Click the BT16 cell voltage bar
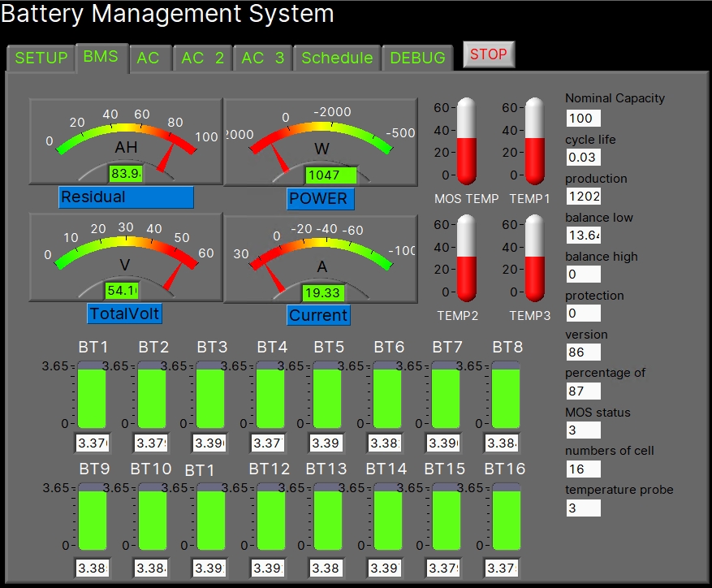This screenshot has width=712, height=588. (507, 517)
